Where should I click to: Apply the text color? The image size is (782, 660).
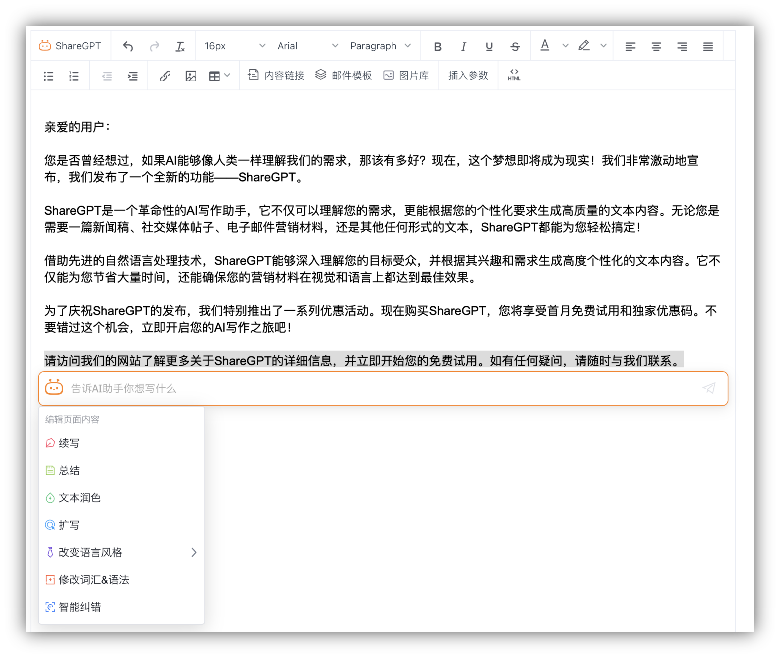[545, 46]
